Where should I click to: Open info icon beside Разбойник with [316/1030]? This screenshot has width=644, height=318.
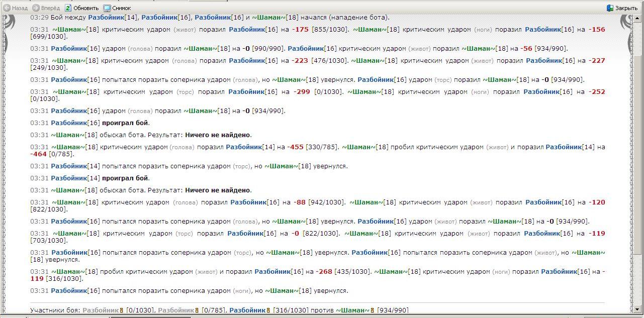click(268, 310)
